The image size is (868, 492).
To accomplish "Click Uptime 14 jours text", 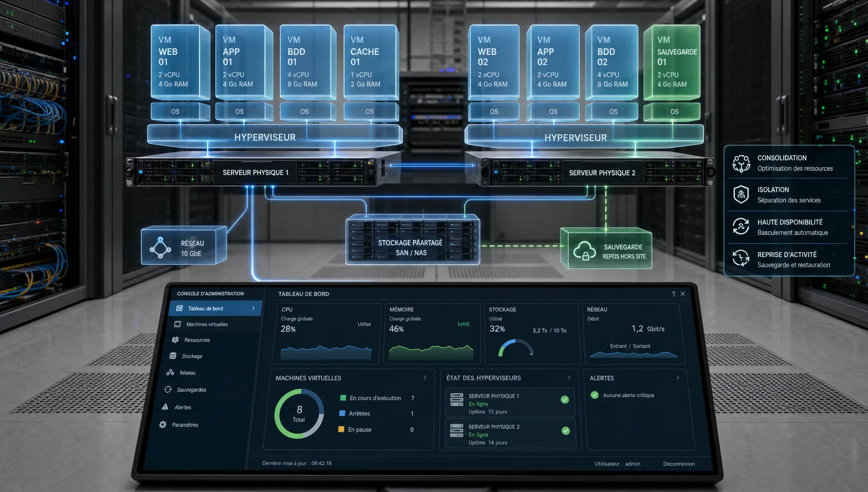I will pos(488,443).
